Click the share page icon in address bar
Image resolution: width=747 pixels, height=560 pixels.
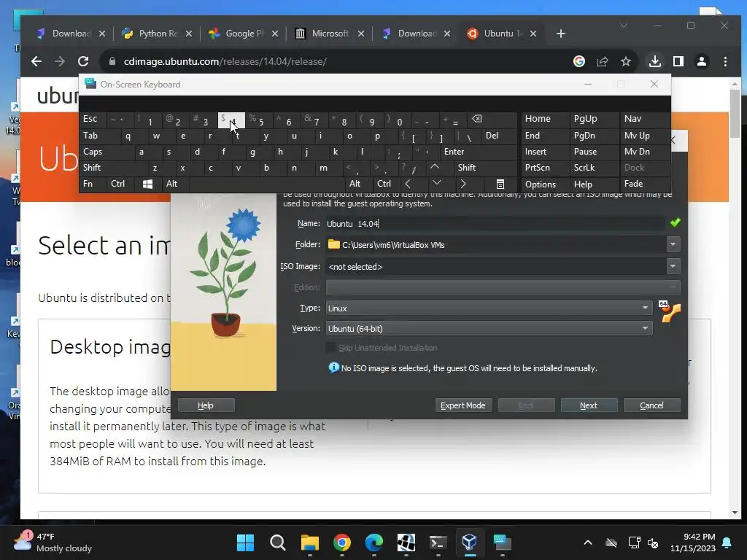pos(603,61)
